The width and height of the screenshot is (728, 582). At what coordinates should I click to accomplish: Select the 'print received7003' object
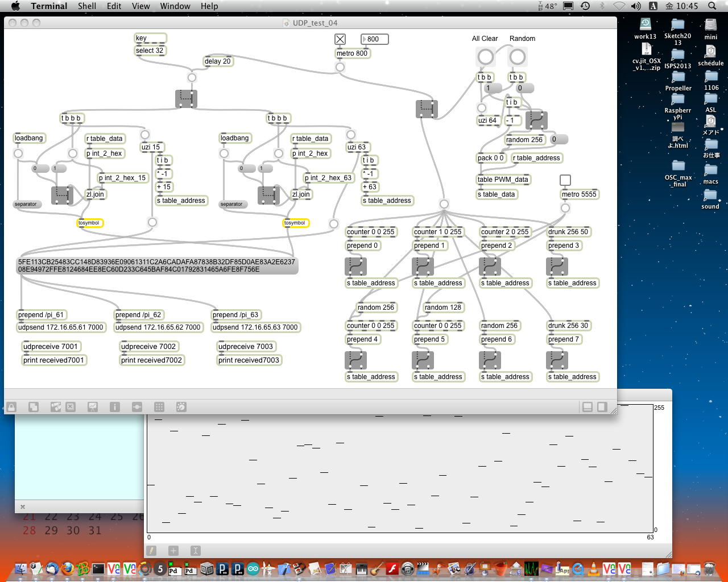[x=249, y=360]
